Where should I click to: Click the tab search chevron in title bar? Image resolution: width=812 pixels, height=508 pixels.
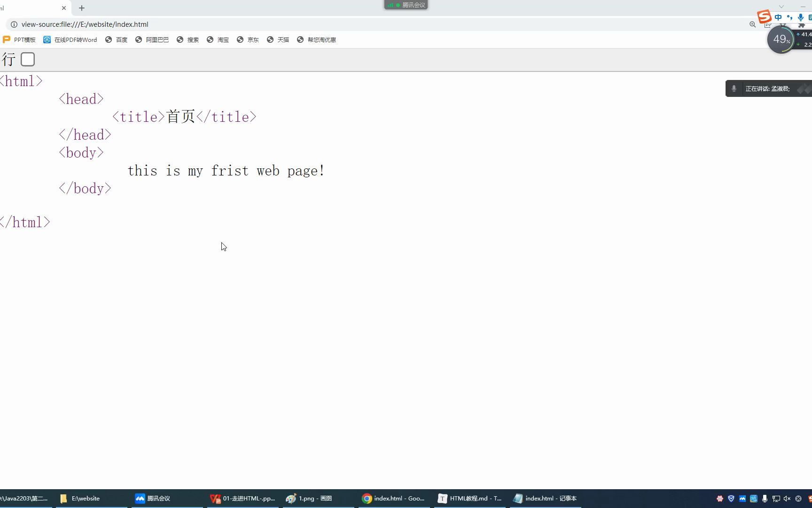click(x=781, y=7)
